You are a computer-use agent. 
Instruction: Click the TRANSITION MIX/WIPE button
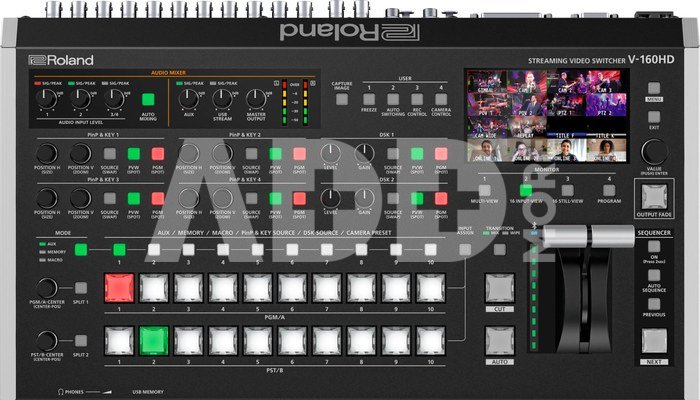tap(500, 250)
